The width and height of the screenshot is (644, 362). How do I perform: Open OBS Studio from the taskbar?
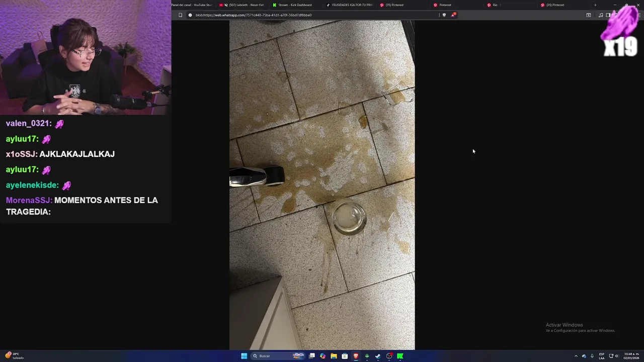pyautogui.click(x=389, y=356)
